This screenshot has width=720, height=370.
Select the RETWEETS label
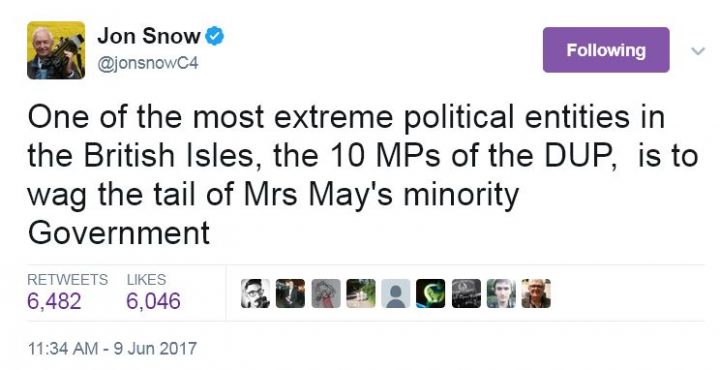68,279
